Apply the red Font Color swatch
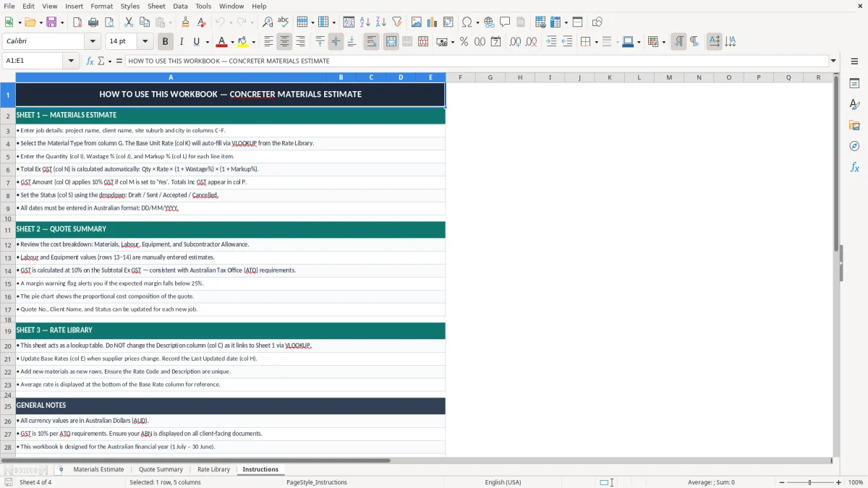The width and height of the screenshot is (868, 488). [222, 42]
